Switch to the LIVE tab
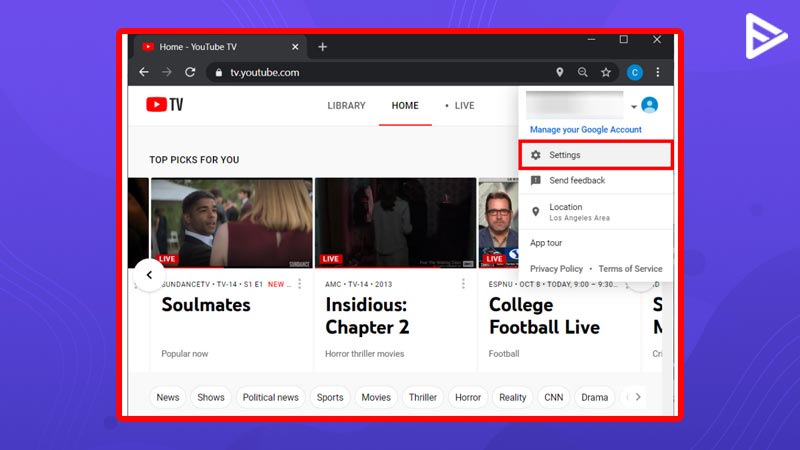The image size is (800, 450). tap(460, 106)
